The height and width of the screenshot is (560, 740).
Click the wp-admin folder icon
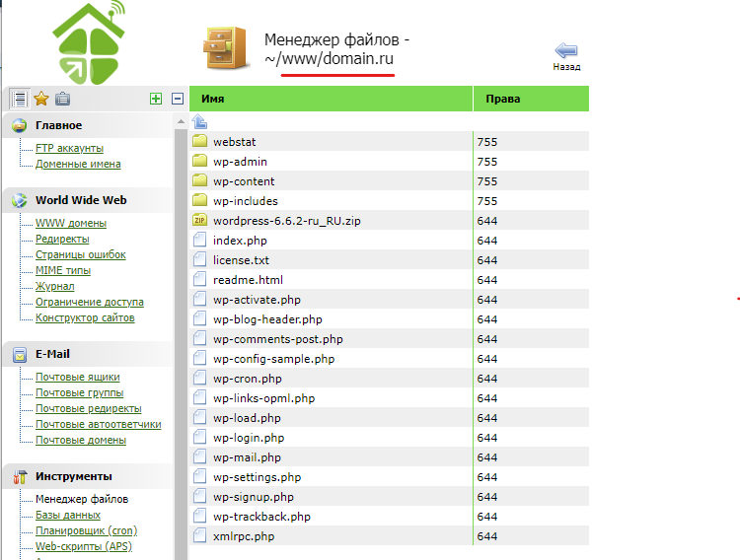pos(199,162)
